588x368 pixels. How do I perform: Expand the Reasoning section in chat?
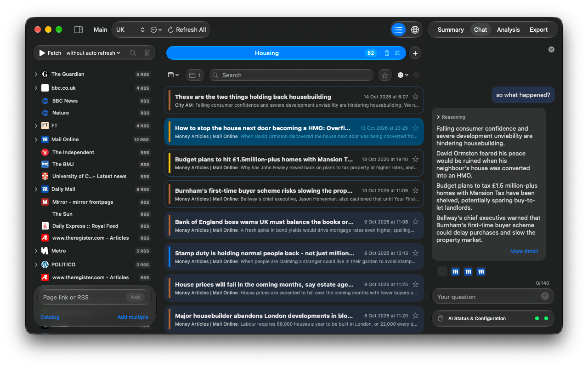click(451, 117)
